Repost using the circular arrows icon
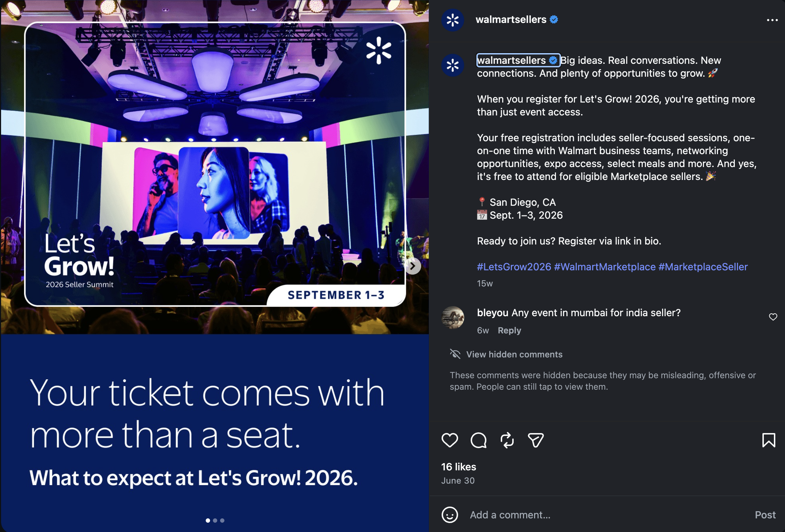The image size is (785, 532). click(x=507, y=440)
